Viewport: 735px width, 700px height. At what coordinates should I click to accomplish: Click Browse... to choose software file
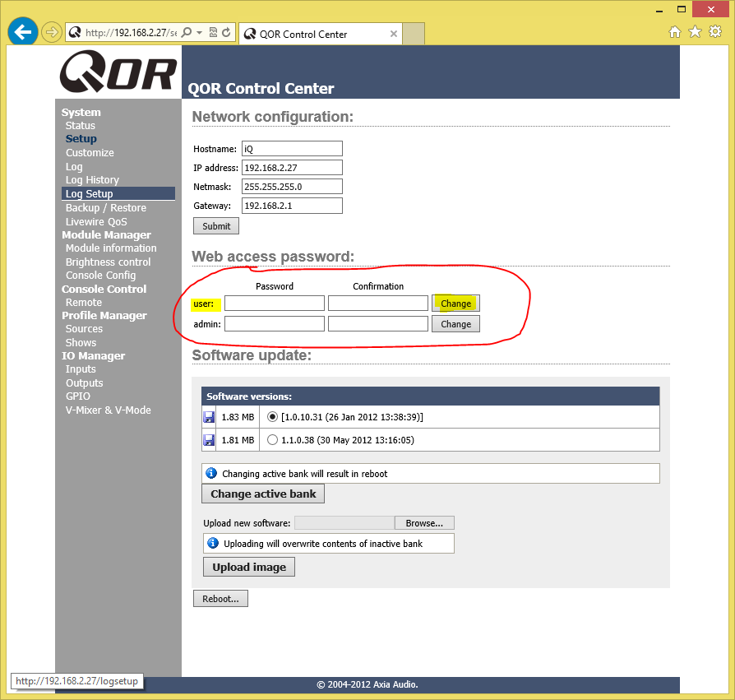[424, 523]
